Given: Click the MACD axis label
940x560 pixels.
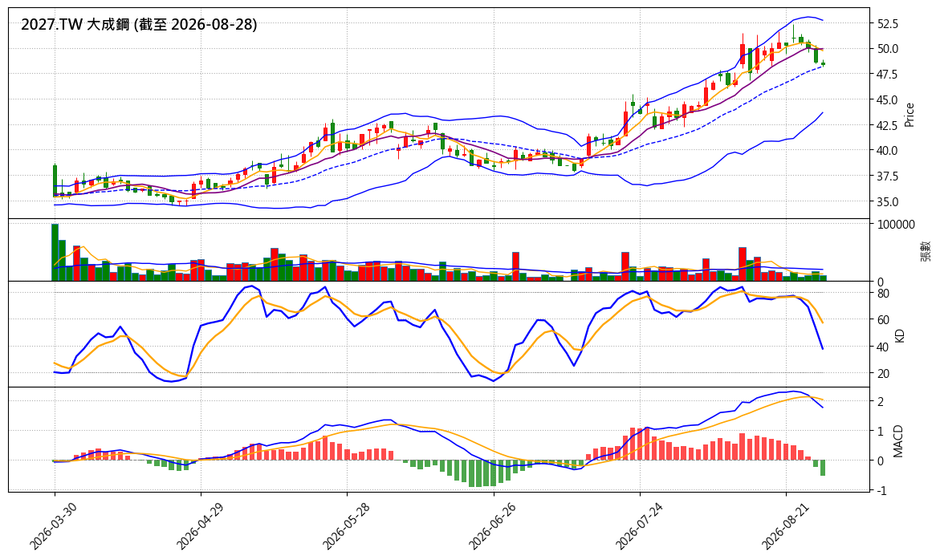Looking at the screenshot, I should pyautogui.click(x=898, y=441).
